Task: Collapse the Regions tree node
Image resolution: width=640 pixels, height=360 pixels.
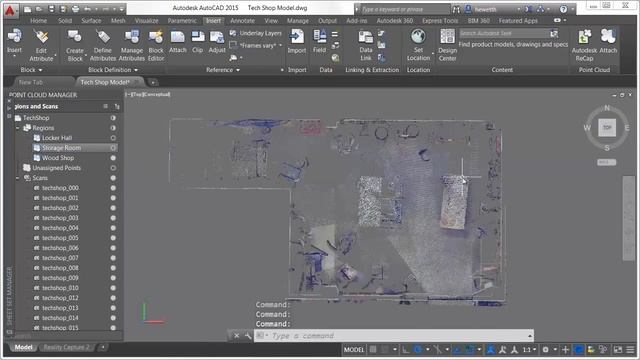Action: coord(18,128)
